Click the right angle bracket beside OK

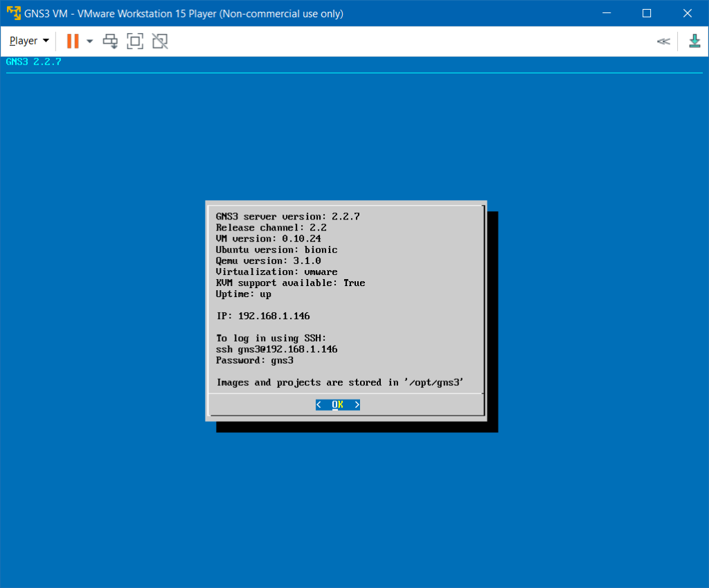pyautogui.click(x=357, y=404)
